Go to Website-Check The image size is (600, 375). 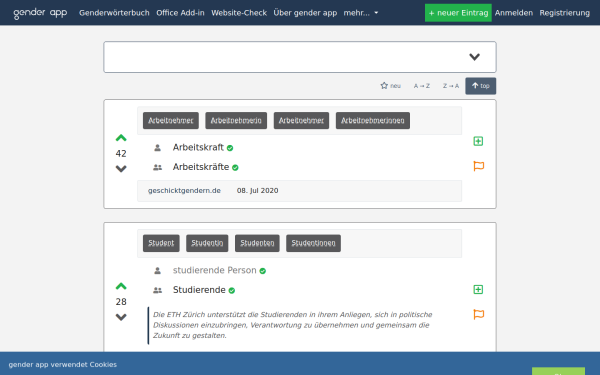point(239,13)
